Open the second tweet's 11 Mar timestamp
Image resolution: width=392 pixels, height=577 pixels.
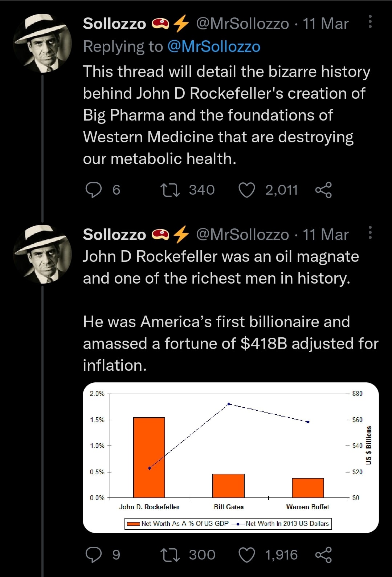coord(326,235)
